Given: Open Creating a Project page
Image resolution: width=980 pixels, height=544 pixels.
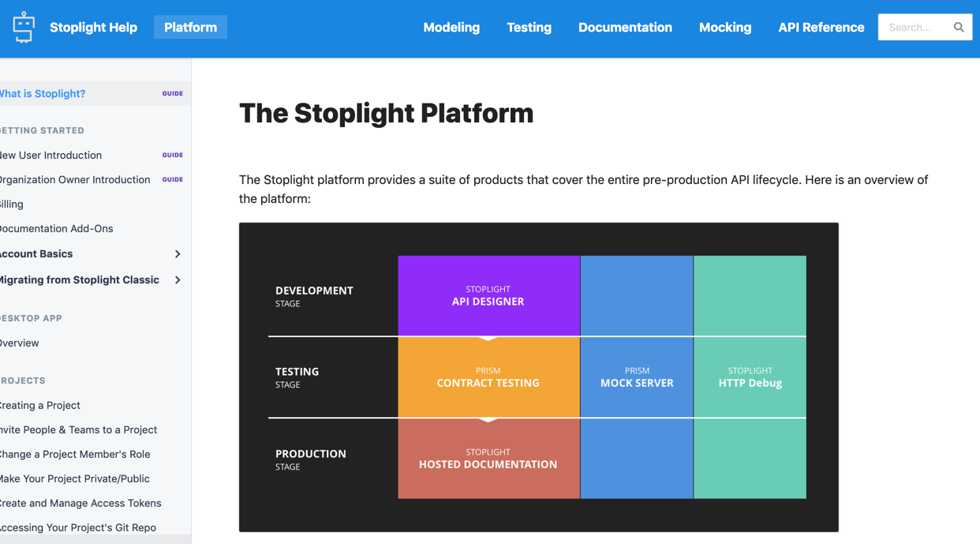Looking at the screenshot, I should (40, 405).
